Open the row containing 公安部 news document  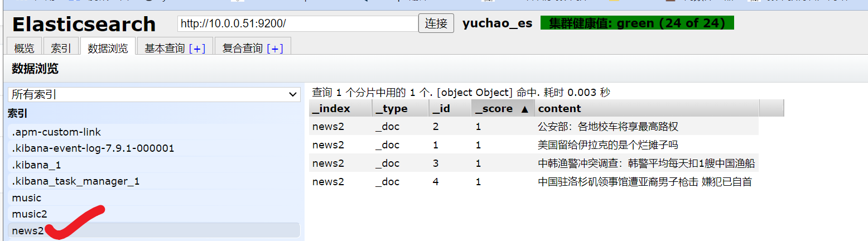click(x=607, y=127)
